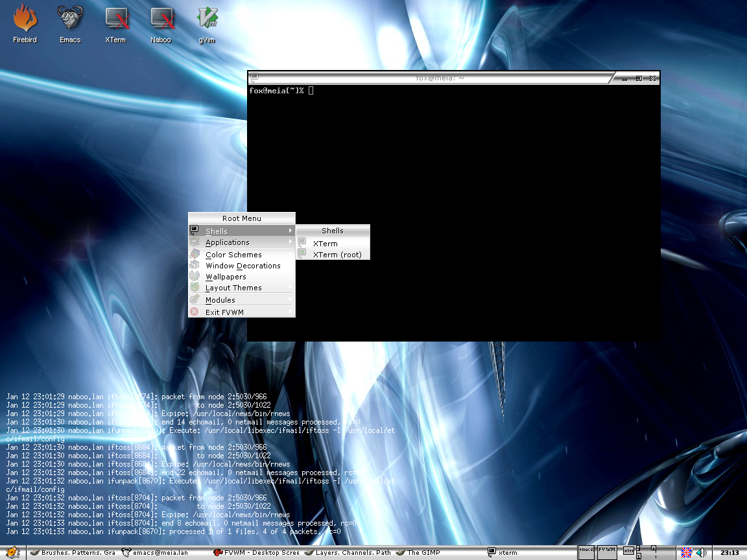747x560 pixels.
Task: Click xterm mini-window in the pager
Action: click(628, 551)
